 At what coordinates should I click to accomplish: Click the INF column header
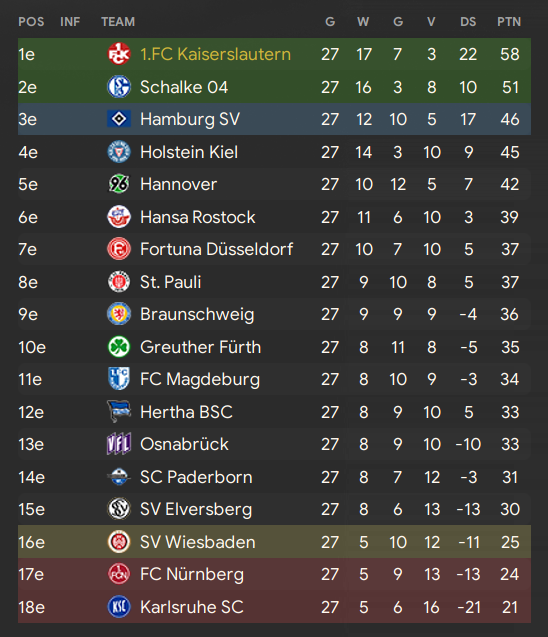pos(70,22)
